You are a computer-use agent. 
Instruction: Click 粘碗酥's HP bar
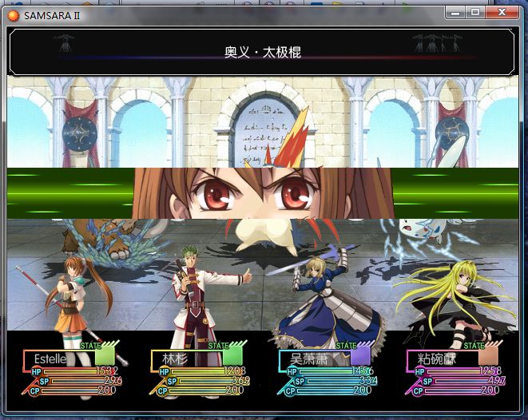click(x=463, y=371)
